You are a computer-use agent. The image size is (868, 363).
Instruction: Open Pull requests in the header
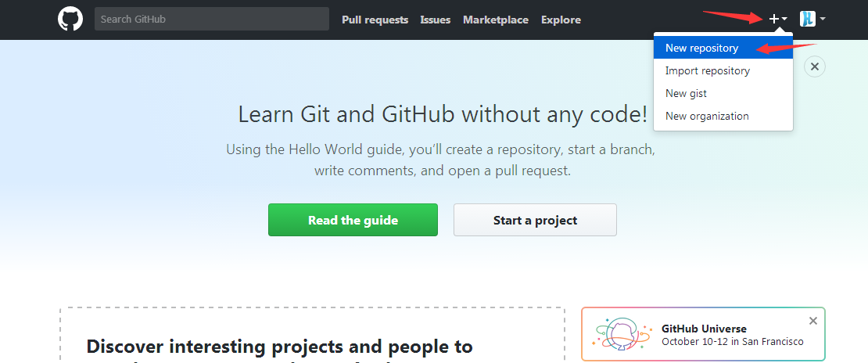coord(375,20)
